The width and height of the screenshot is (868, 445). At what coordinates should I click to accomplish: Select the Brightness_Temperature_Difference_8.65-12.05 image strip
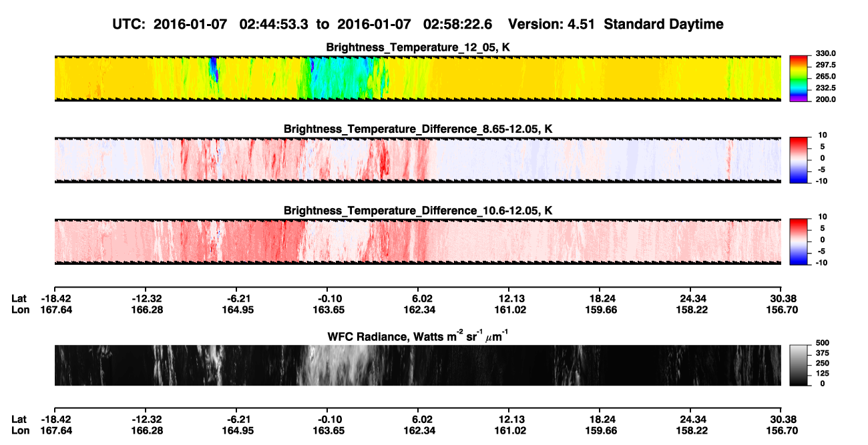tap(417, 159)
